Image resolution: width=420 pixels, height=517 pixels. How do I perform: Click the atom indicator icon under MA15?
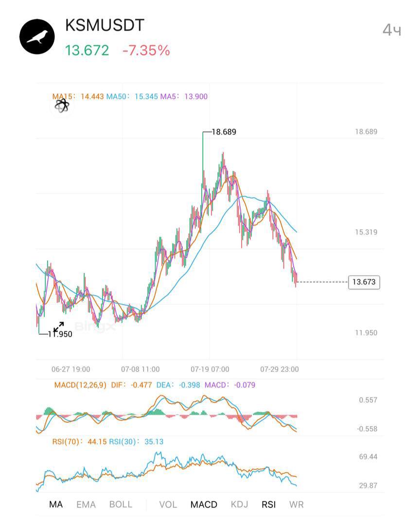(62, 105)
